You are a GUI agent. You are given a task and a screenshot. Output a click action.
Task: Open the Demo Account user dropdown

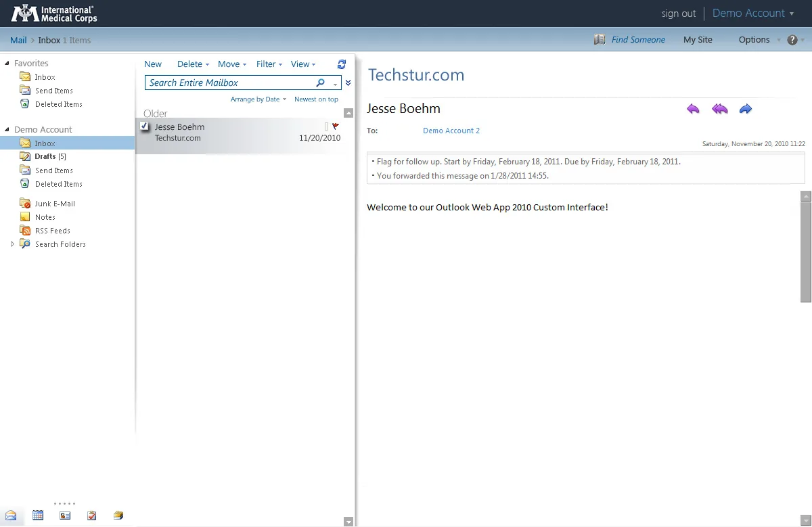coord(753,13)
